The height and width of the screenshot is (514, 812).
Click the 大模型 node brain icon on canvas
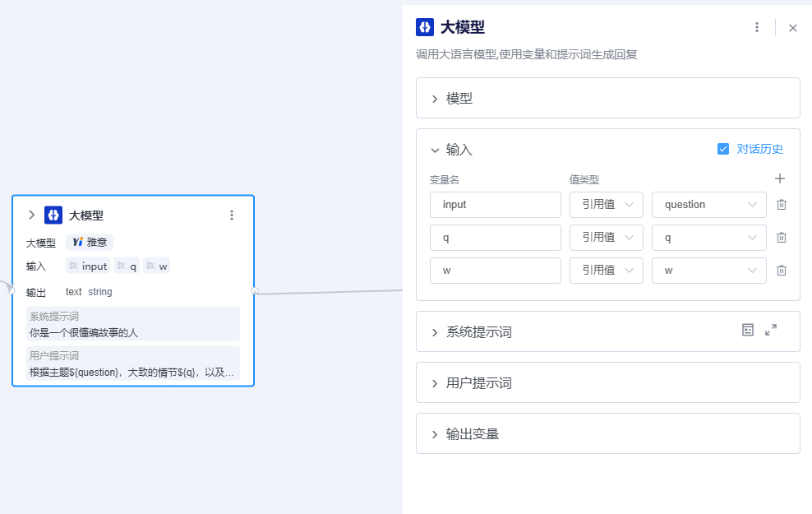coord(53,215)
